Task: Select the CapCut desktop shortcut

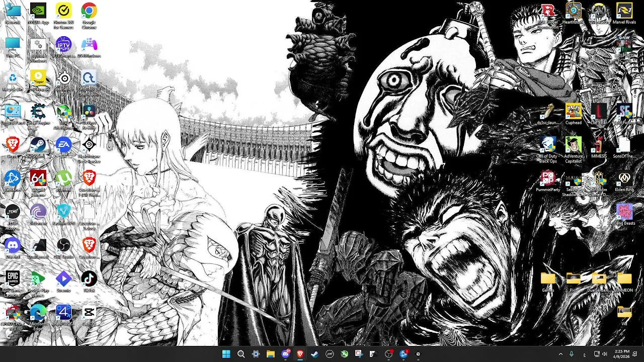Action: tap(89, 315)
